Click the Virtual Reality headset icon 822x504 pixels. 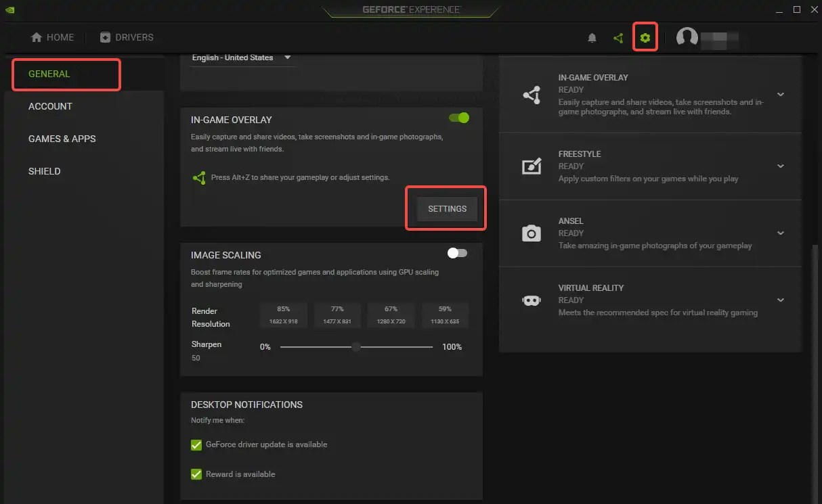(x=532, y=300)
